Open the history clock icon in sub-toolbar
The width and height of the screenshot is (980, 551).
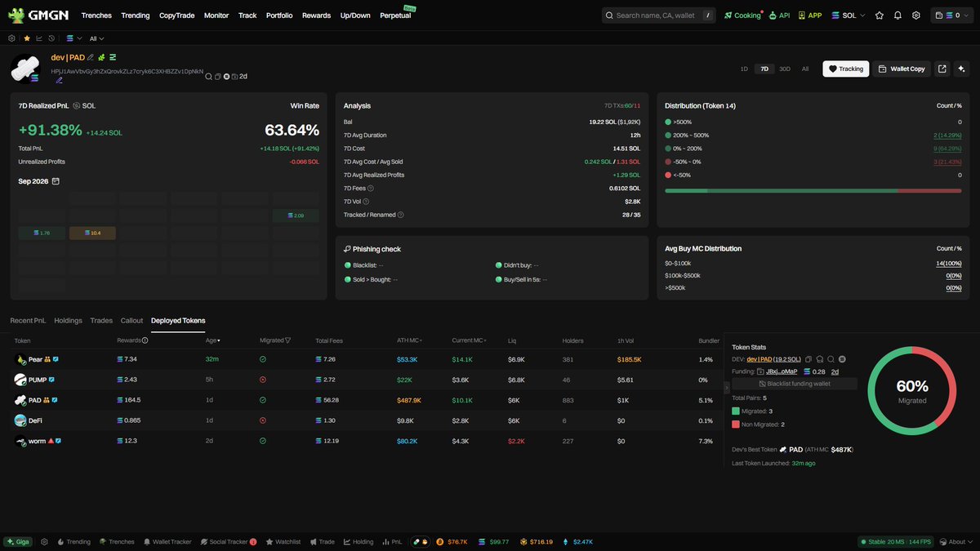[x=51, y=38]
